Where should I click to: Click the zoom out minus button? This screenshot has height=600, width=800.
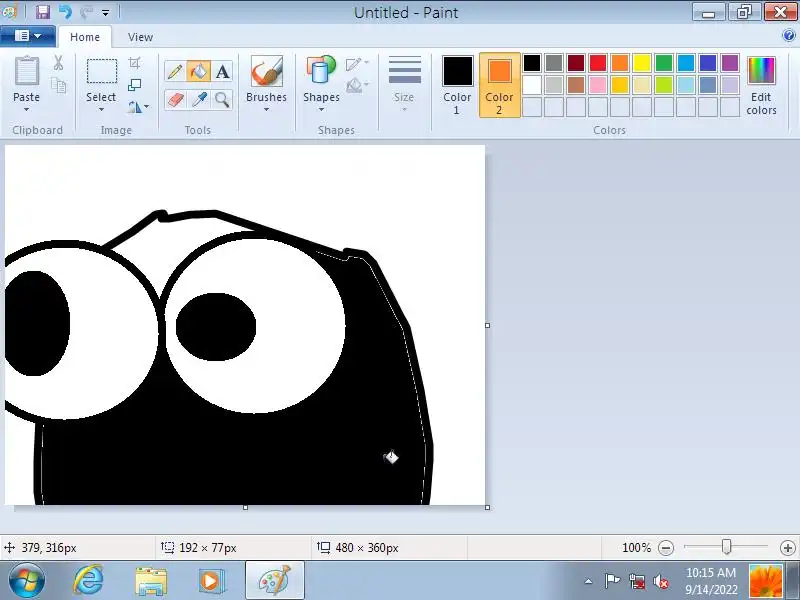coord(666,548)
